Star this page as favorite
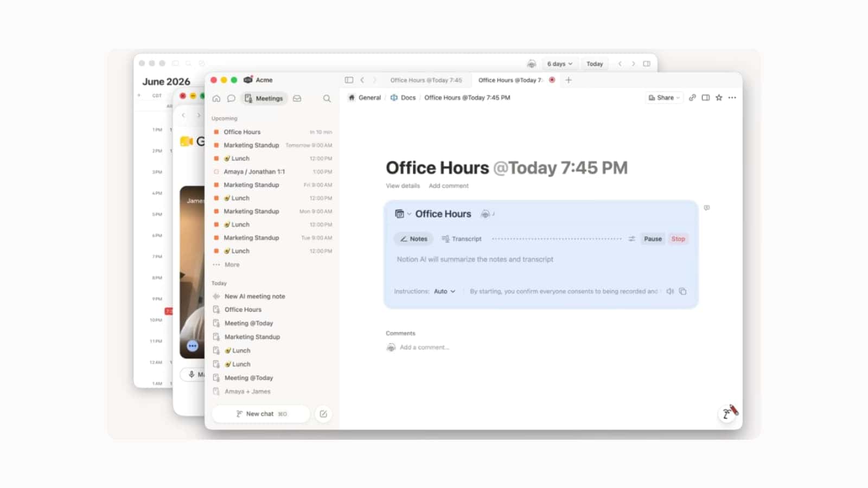The width and height of the screenshot is (868, 488). pyautogui.click(x=719, y=98)
